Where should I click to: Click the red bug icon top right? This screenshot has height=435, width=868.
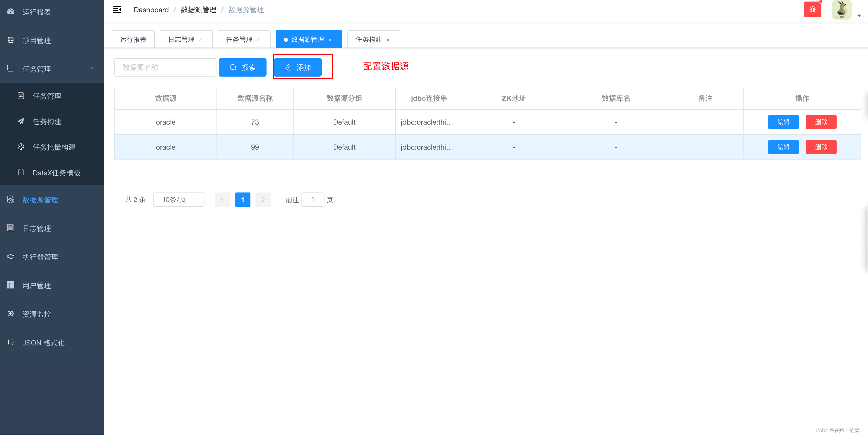[x=812, y=9]
